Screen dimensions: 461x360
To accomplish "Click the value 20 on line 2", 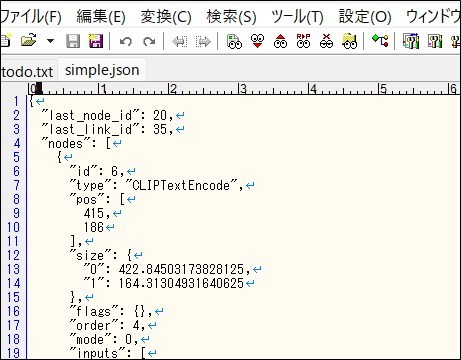I will [x=160, y=115].
